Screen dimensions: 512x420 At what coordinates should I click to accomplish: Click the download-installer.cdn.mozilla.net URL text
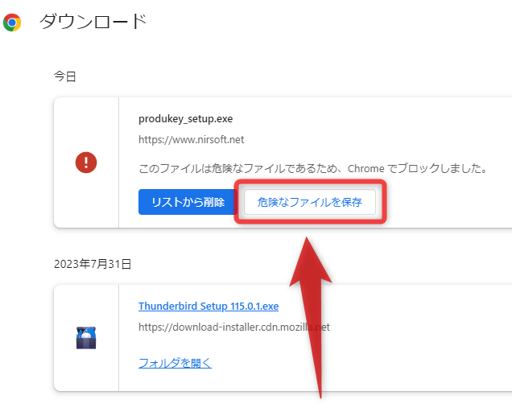point(234,327)
